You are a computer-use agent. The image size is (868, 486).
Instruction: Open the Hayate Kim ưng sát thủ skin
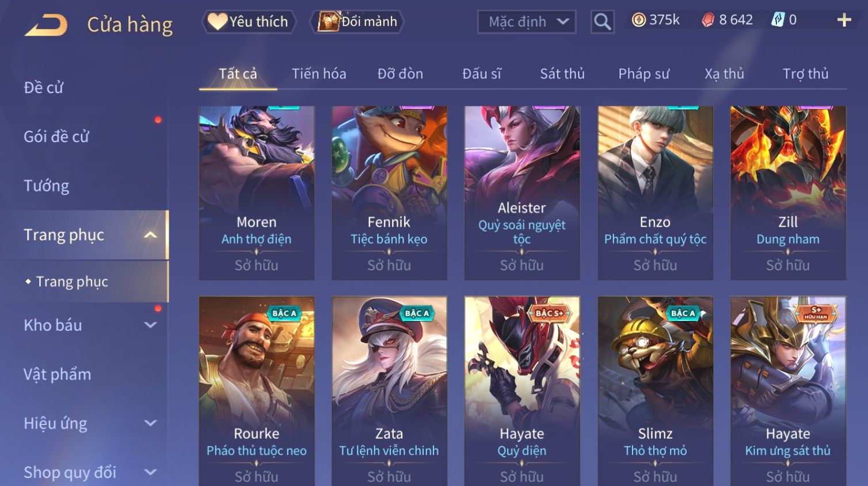point(788,391)
